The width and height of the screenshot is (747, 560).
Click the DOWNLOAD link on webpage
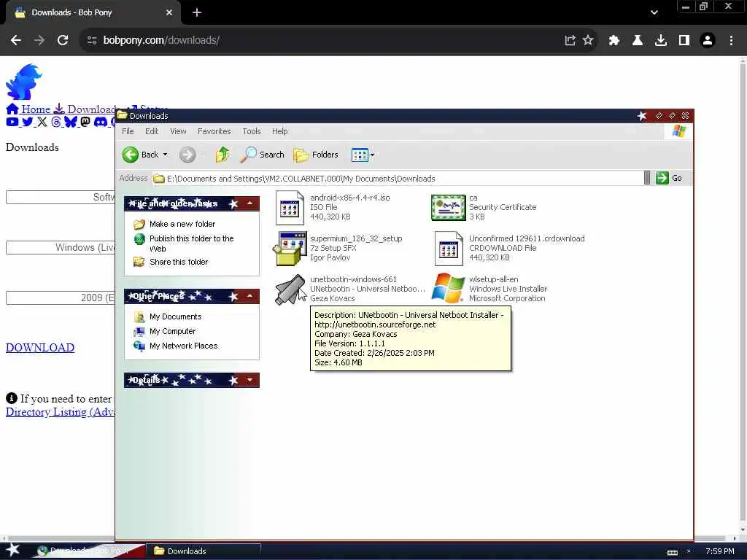(x=40, y=348)
